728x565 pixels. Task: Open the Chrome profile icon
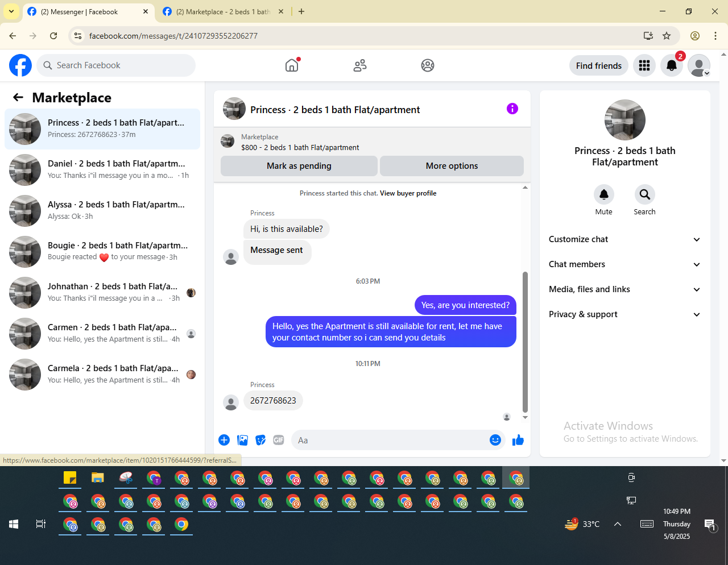695,36
